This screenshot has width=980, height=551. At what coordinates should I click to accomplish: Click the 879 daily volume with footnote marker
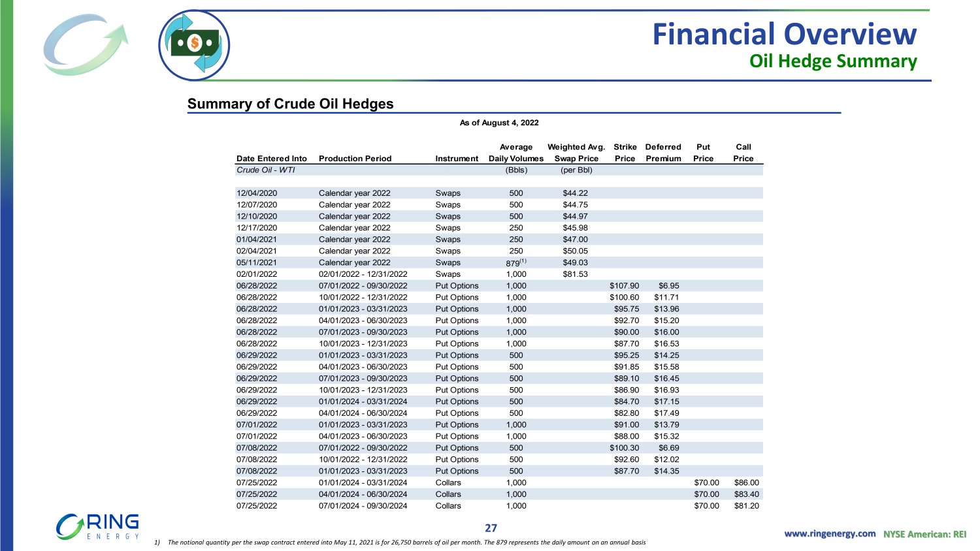pyautogui.click(x=515, y=262)
